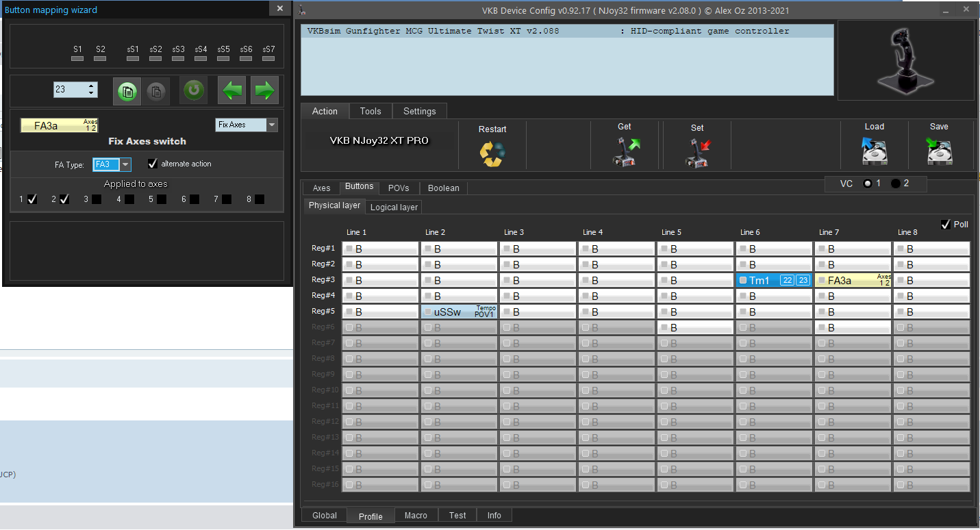
Task: Click the sS7 indicator in wizard
Action: pyautogui.click(x=268, y=59)
